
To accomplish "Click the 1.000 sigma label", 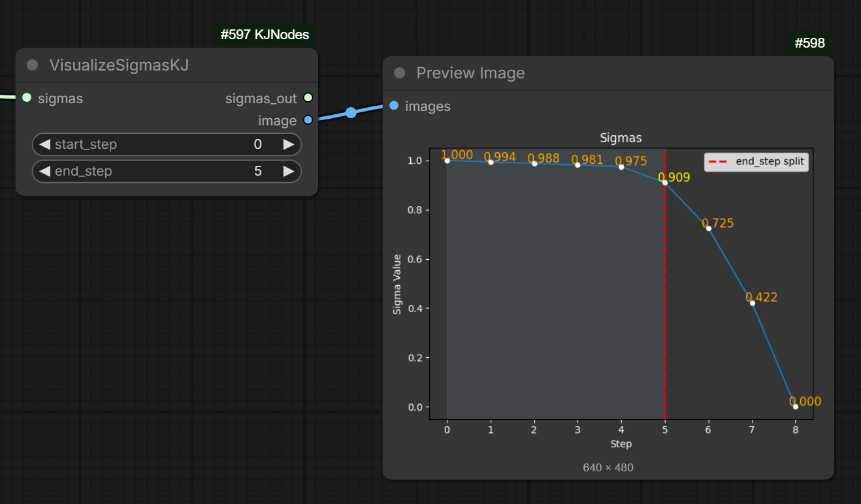I will click(457, 155).
